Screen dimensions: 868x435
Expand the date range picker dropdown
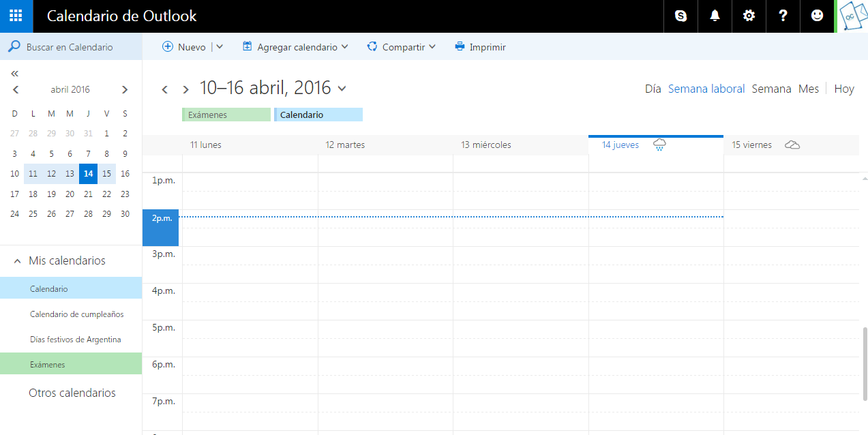coord(342,88)
